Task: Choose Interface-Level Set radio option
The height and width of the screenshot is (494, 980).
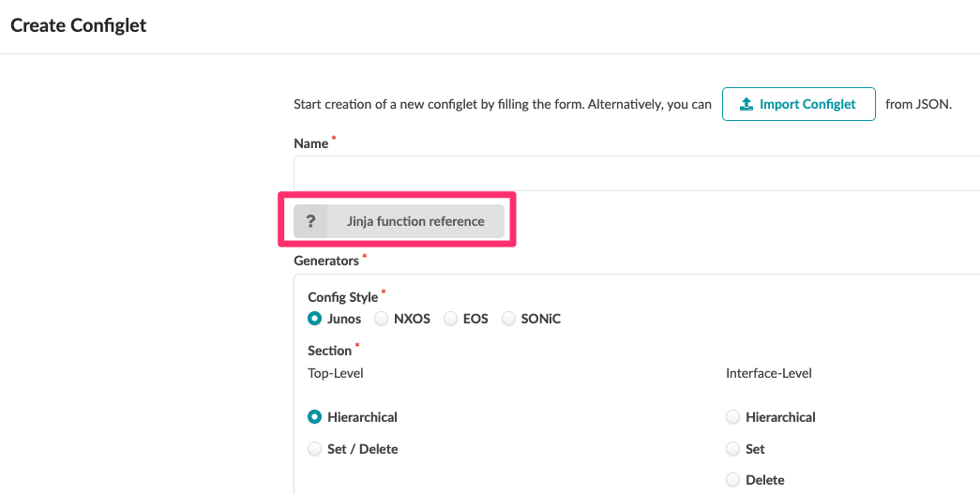Action: tap(733, 449)
